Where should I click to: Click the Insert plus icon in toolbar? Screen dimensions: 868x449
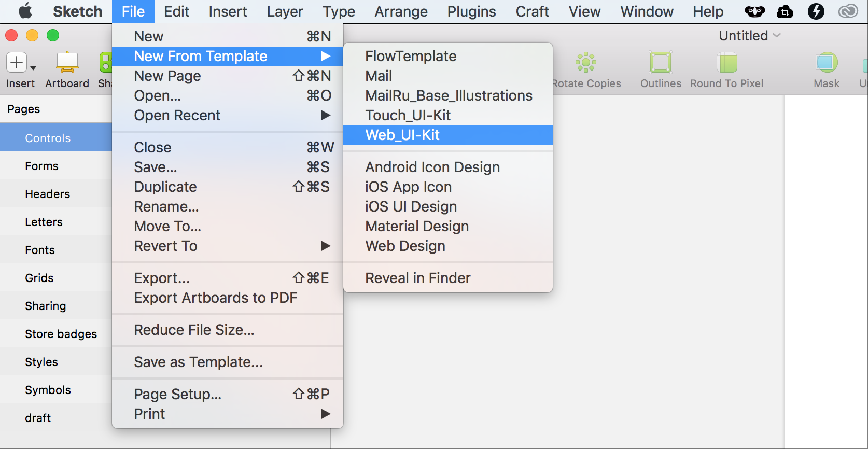point(17,63)
